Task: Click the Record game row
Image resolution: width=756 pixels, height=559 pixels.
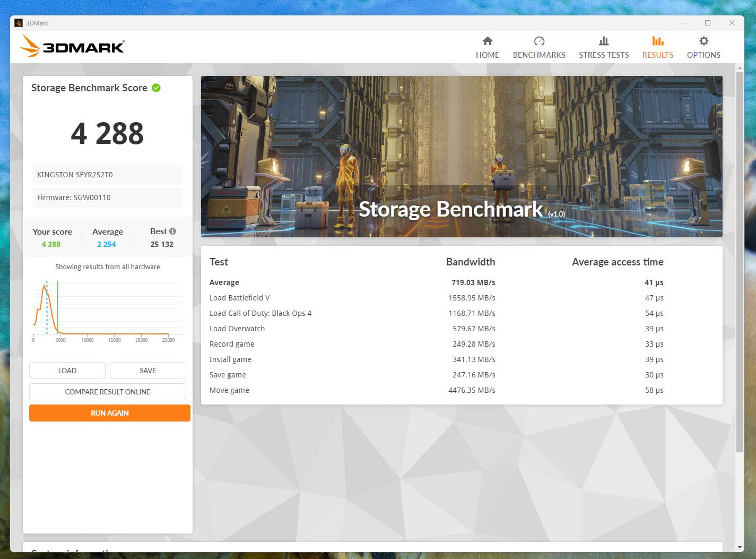Action: coord(462,344)
